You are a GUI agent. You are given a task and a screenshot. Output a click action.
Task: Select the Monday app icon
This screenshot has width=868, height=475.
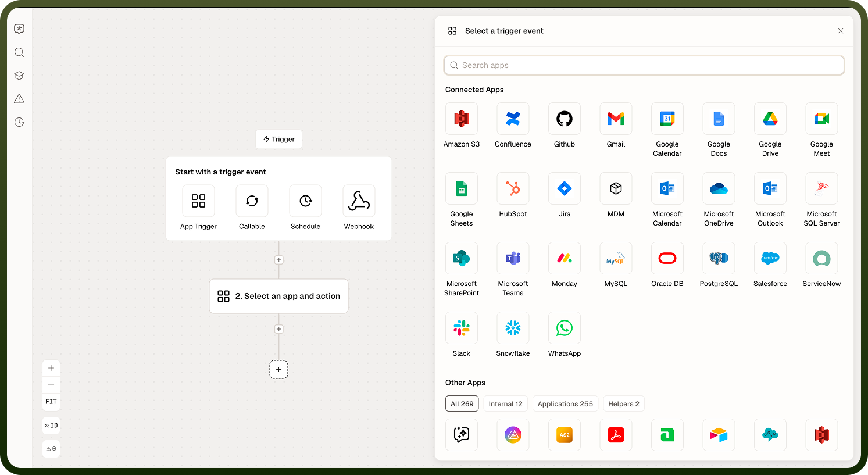click(x=565, y=258)
